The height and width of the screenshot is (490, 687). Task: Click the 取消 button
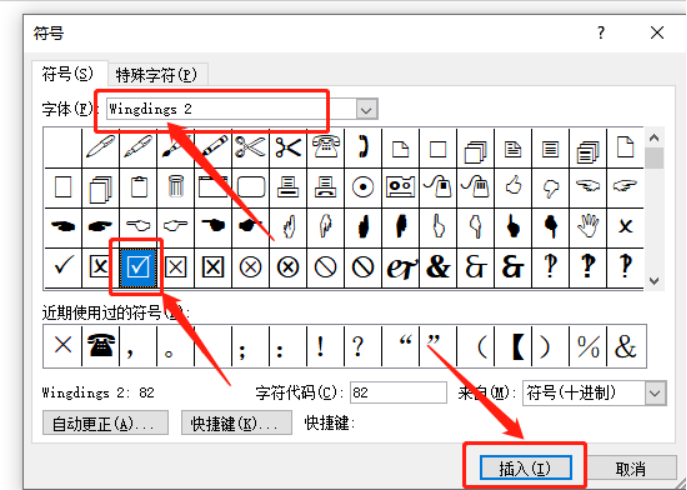pos(630,469)
